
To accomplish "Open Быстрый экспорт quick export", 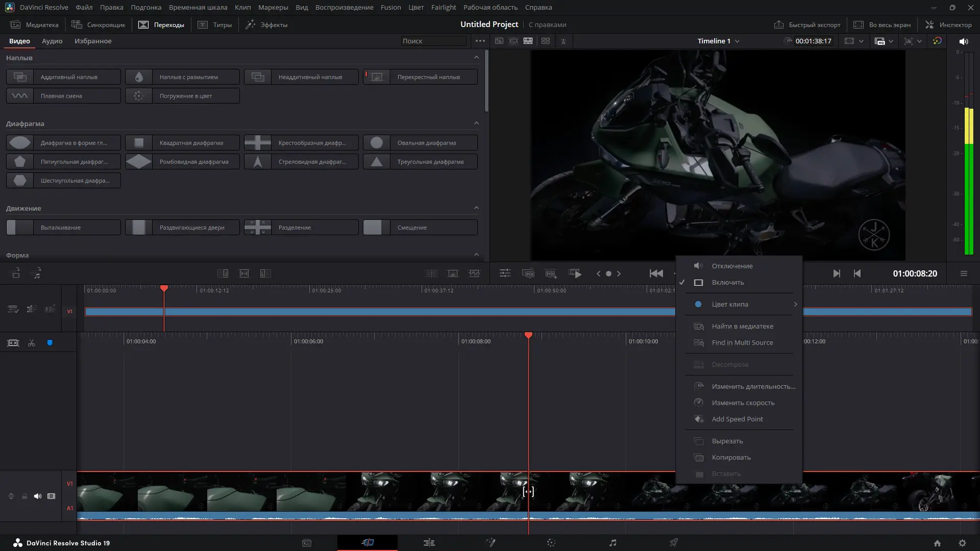I will pos(807,24).
